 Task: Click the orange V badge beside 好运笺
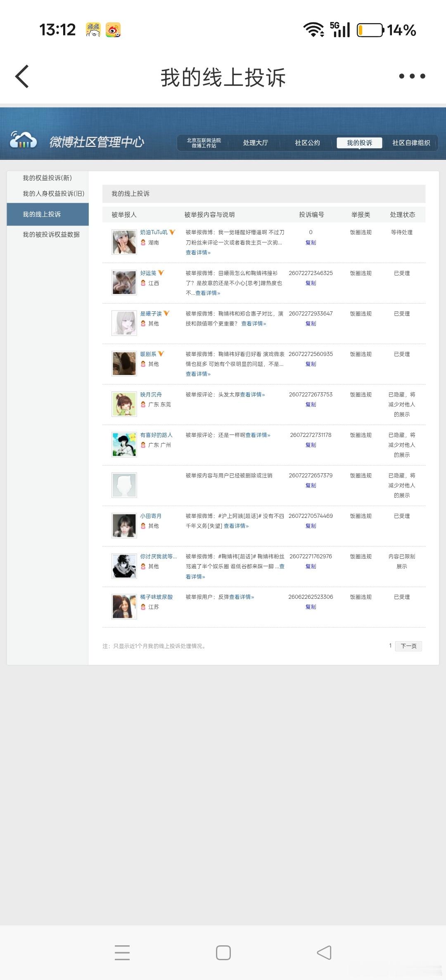tap(161, 273)
